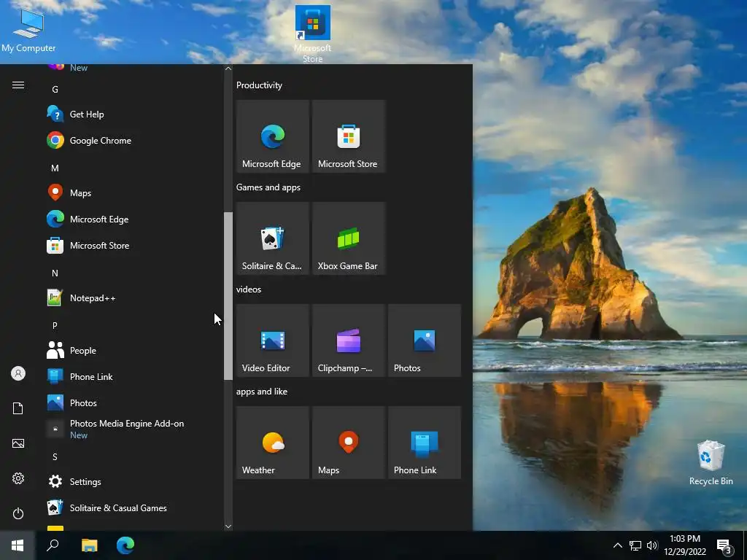The width and height of the screenshot is (747, 560).
Task: Jump to letter G section header
Action: [55, 89]
